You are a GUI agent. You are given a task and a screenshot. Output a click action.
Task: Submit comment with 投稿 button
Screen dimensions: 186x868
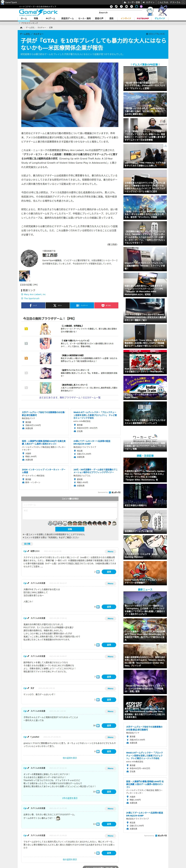pos(70,529)
